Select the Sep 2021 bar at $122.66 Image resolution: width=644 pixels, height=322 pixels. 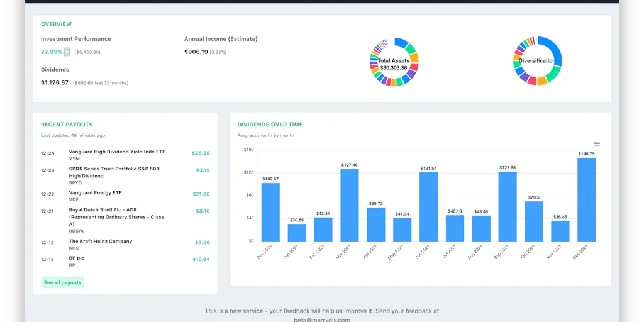click(x=508, y=206)
